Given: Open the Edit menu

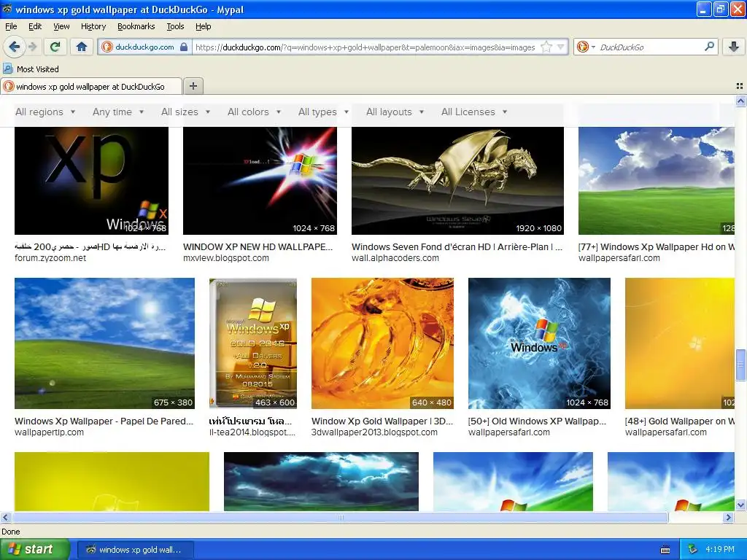Looking at the screenshot, I should (x=35, y=26).
